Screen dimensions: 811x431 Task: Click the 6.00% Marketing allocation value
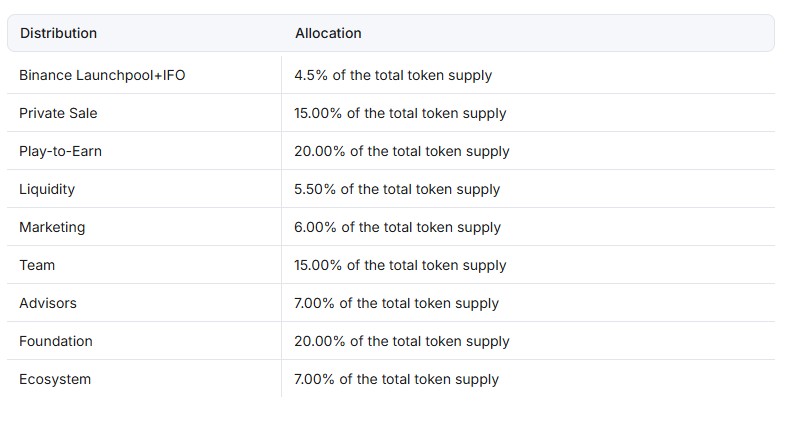point(397,227)
